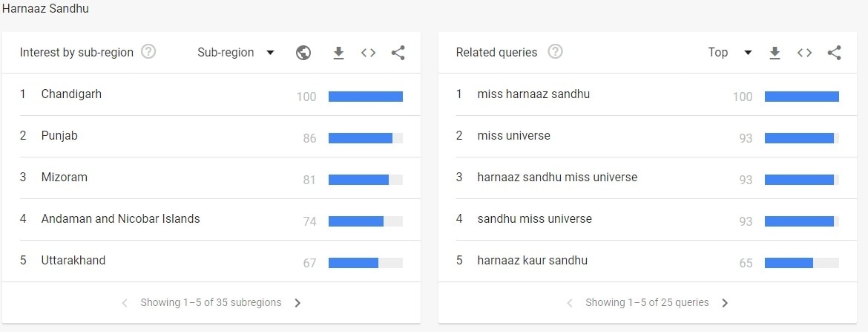The width and height of the screenshot is (868, 332).
Task: Download the sub-region interest data
Action: click(x=338, y=53)
